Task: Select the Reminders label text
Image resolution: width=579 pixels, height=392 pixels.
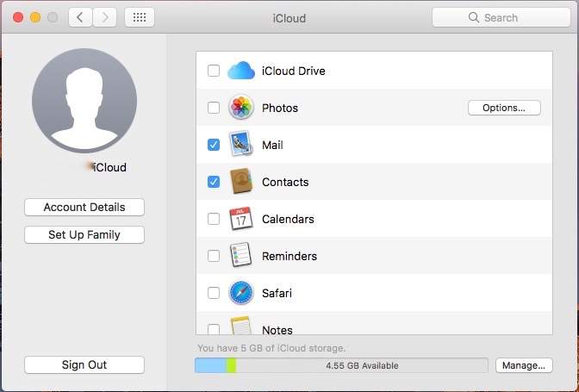Action: click(289, 256)
